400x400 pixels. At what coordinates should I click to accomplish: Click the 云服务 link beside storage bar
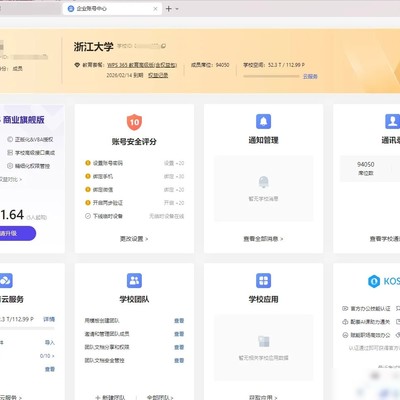[x=310, y=76]
